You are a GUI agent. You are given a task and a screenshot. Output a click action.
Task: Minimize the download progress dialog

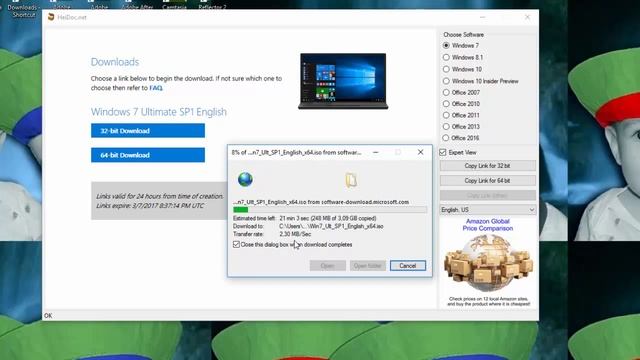point(376,152)
